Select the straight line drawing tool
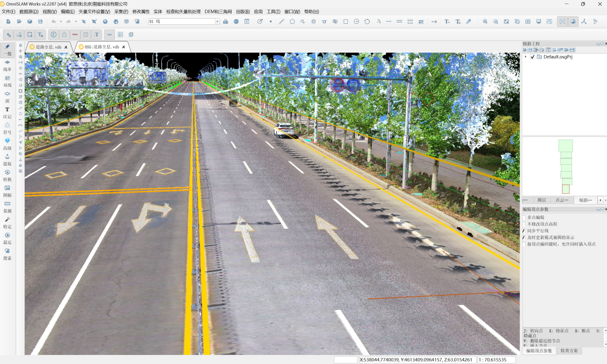This screenshot has height=364, width=607. [x=282, y=22]
